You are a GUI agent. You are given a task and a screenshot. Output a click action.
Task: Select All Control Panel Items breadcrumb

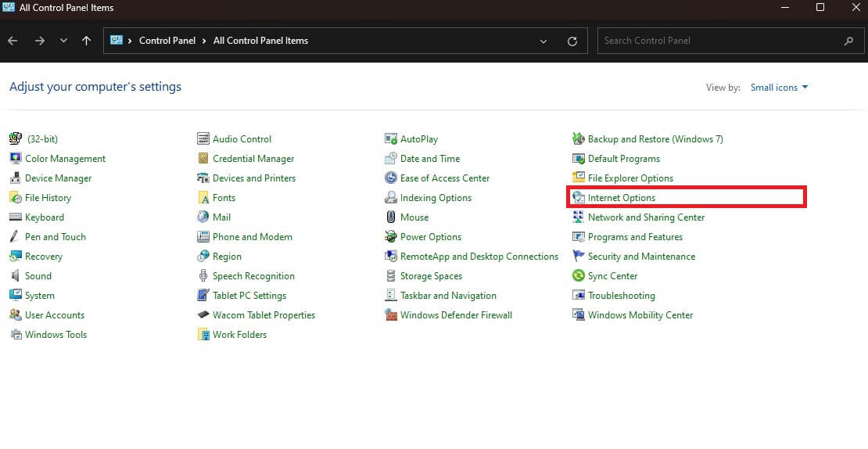tap(260, 41)
